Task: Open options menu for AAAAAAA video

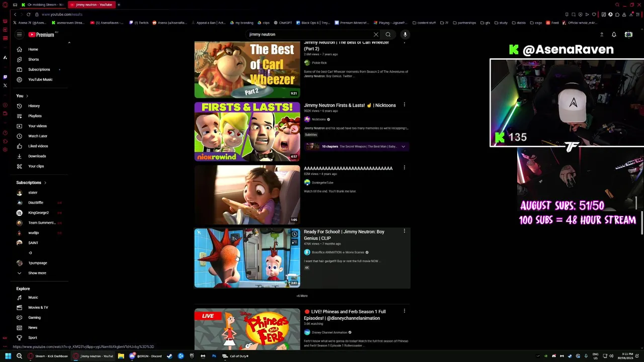Action: (405, 168)
